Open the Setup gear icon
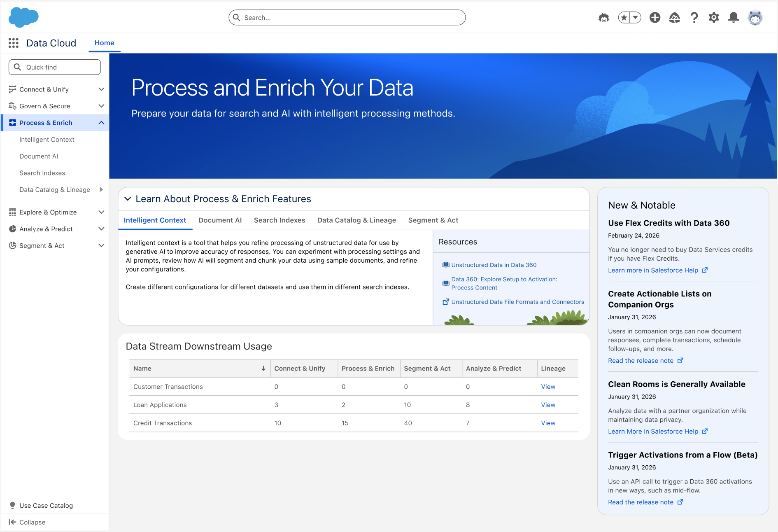Viewport: 778px width, 532px height. pos(714,18)
